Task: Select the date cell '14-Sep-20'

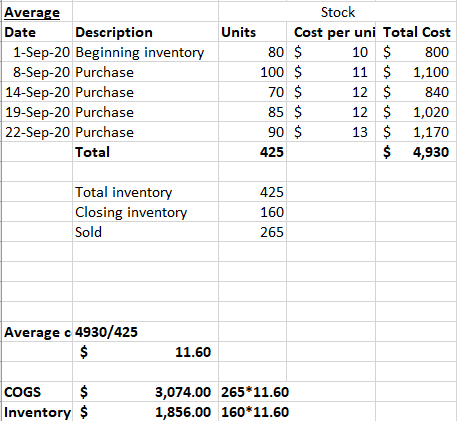Action: 37,92
